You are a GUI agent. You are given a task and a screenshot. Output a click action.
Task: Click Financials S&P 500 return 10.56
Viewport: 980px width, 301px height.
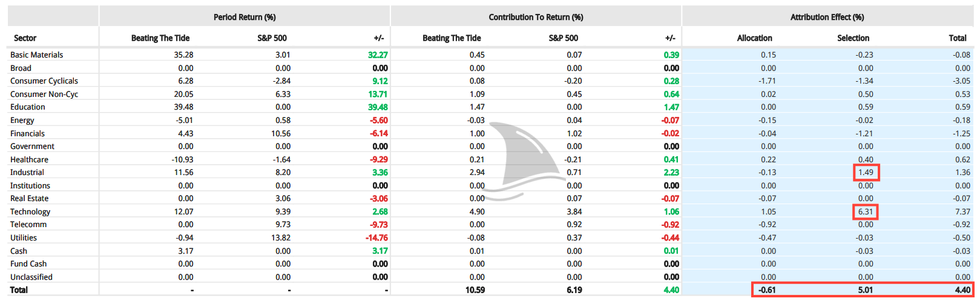(x=281, y=134)
